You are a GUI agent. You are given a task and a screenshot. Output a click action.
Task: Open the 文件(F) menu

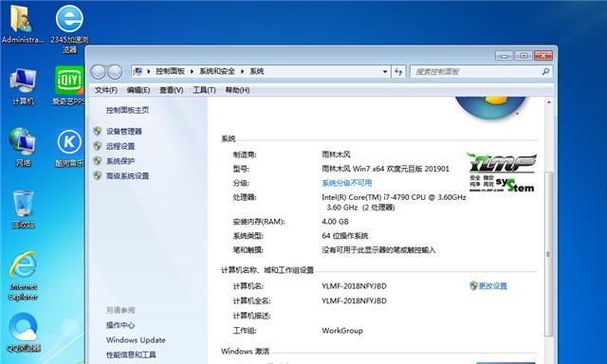click(106, 90)
